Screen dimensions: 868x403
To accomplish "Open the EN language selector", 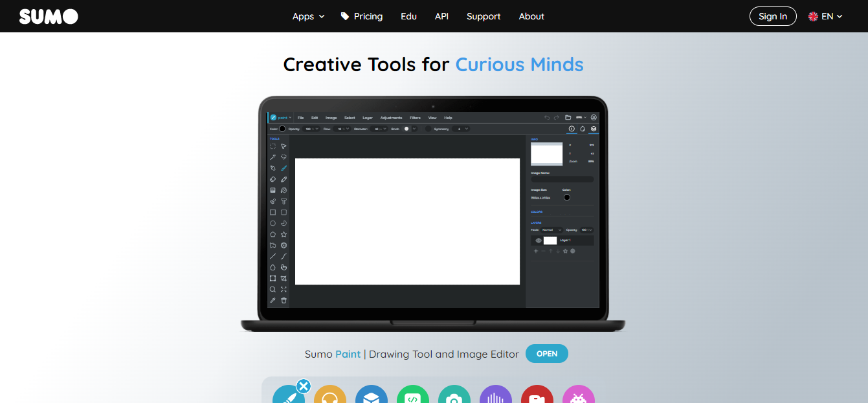I will (825, 16).
